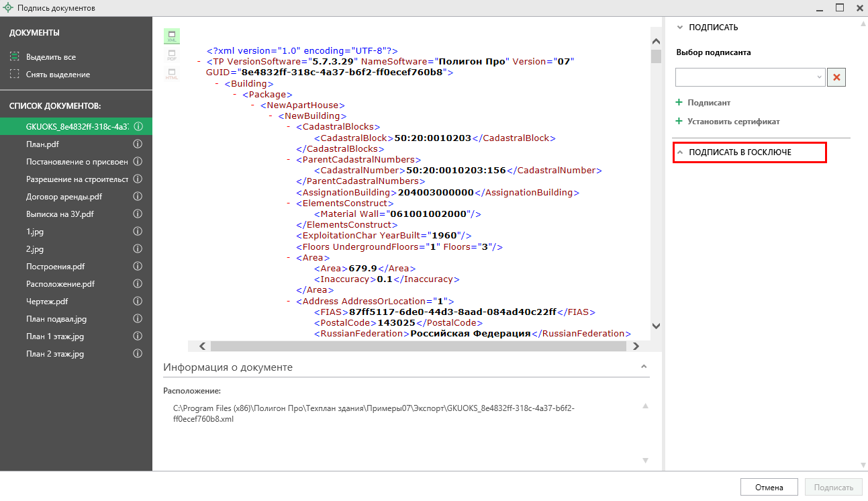Viewport: 868px width, 501px height.
Task: Click the Отмена button
Action: tap(769, 488)
